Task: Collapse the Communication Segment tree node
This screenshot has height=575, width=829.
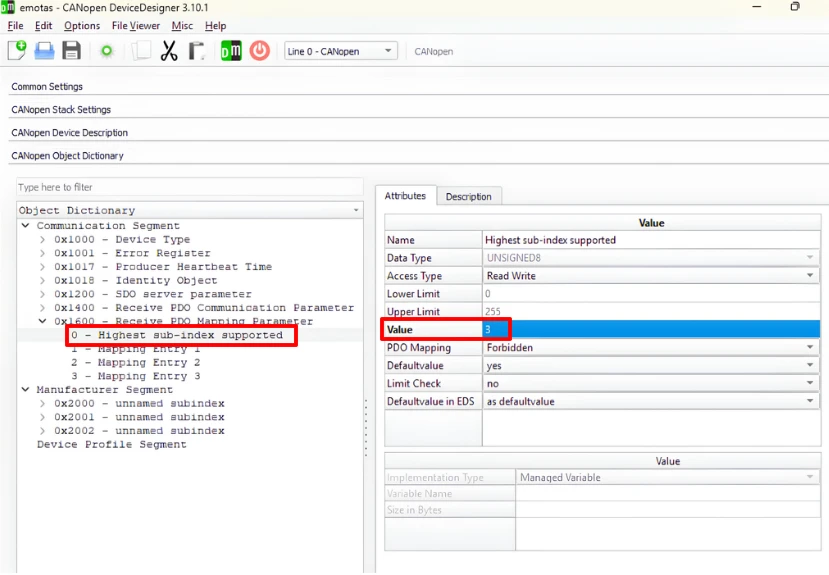Action: click(x=25, y=226)
